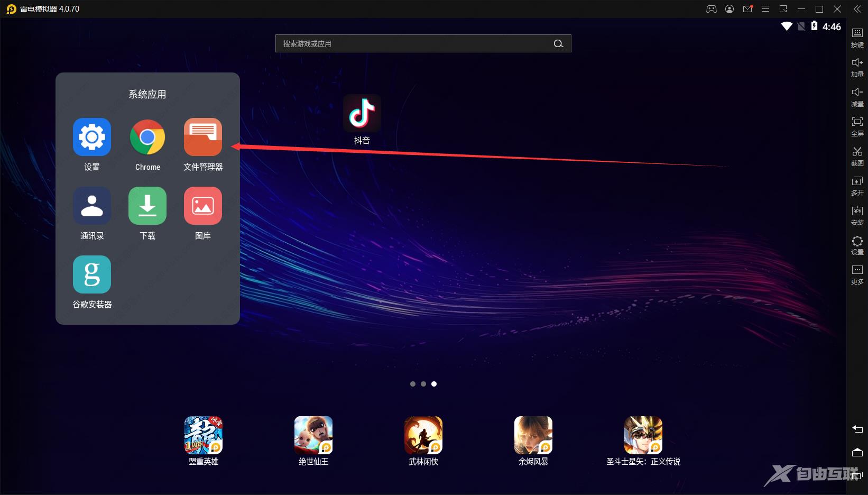Click the 4:46 clock in status bar

tap(832, 26)
